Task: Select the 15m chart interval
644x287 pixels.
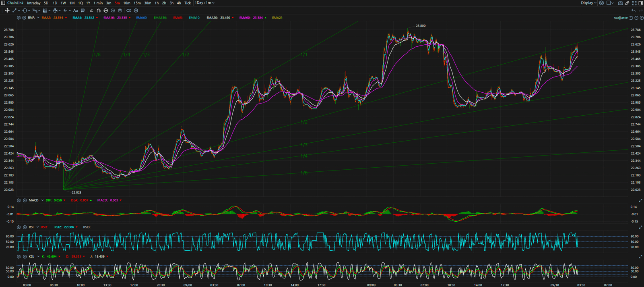Action: (x=137, y=3)
